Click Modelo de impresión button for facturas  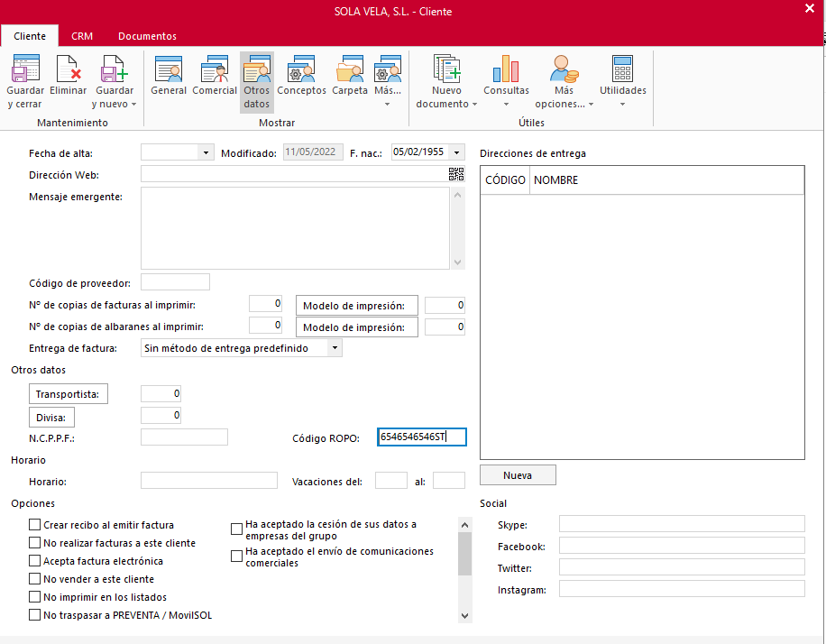click(356, 305)
